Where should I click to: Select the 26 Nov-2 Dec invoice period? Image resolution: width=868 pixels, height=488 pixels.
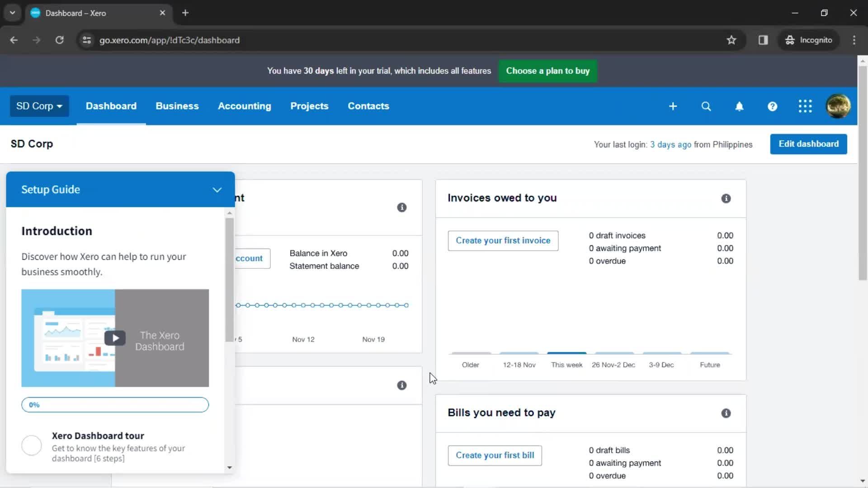(613, 365)
